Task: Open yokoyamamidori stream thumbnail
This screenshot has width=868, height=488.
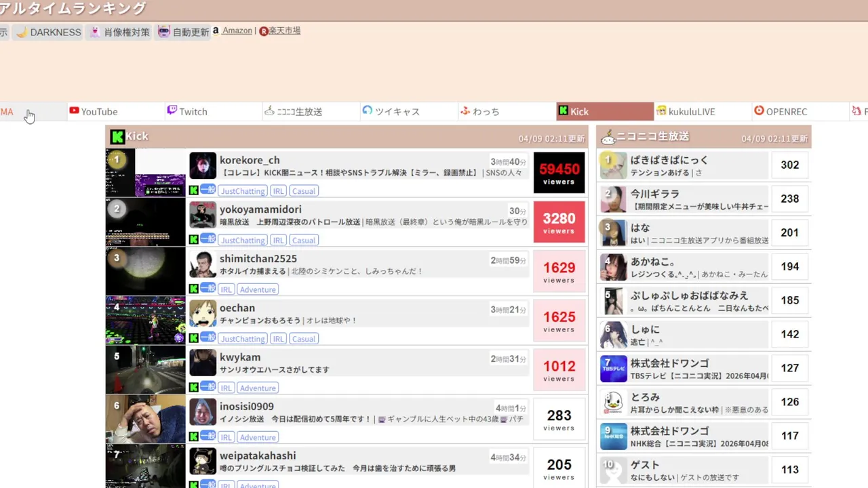Action: point(146,222)
